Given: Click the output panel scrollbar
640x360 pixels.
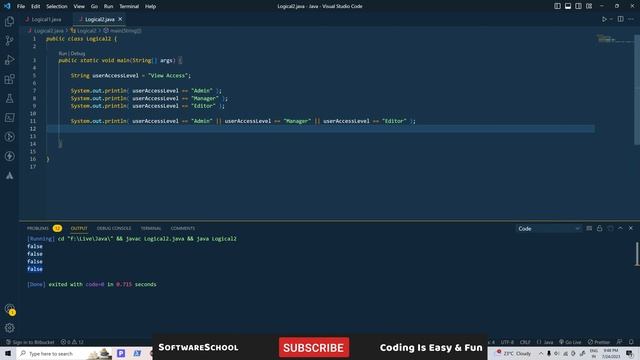Looking at the screenshot, I should point(637,254).
